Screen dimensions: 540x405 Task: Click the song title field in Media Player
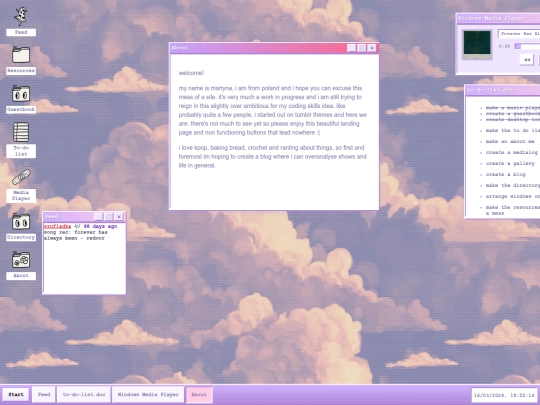(x=519, y=34)
